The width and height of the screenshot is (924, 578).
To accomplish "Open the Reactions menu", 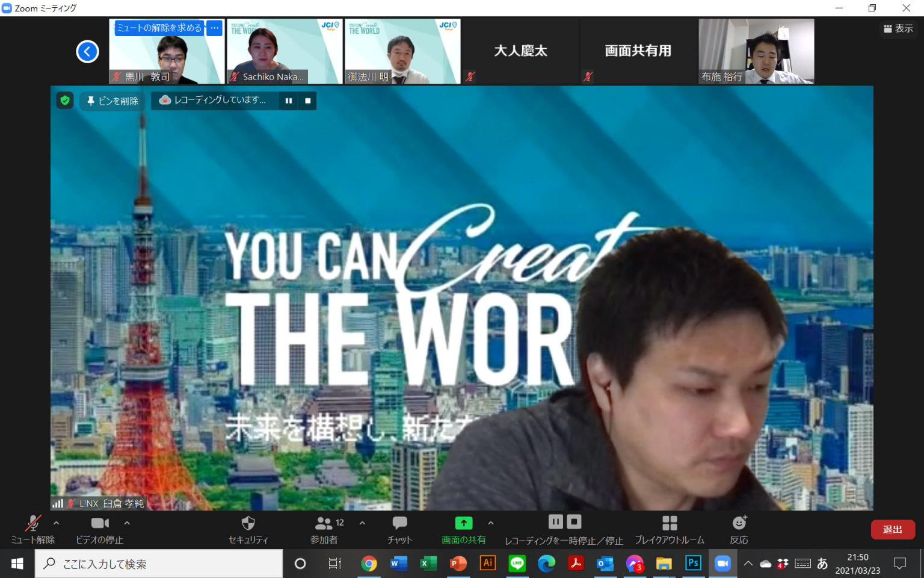I will click(x=739, y=529).
